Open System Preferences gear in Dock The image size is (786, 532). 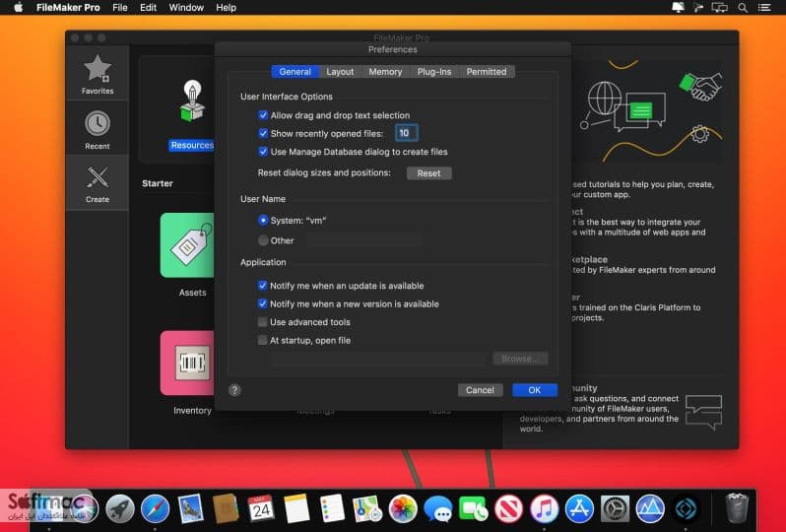[615, 508]
